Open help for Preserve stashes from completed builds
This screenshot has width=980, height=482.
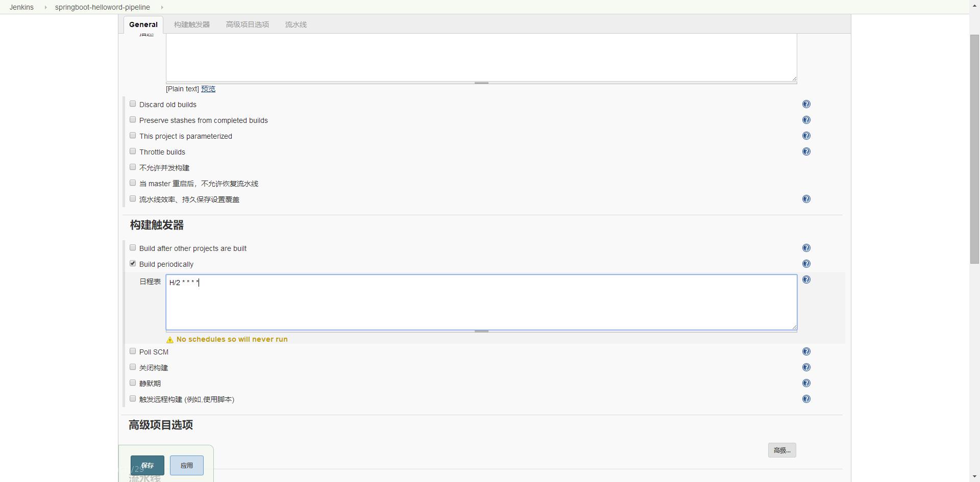click(x=806, y=120)
